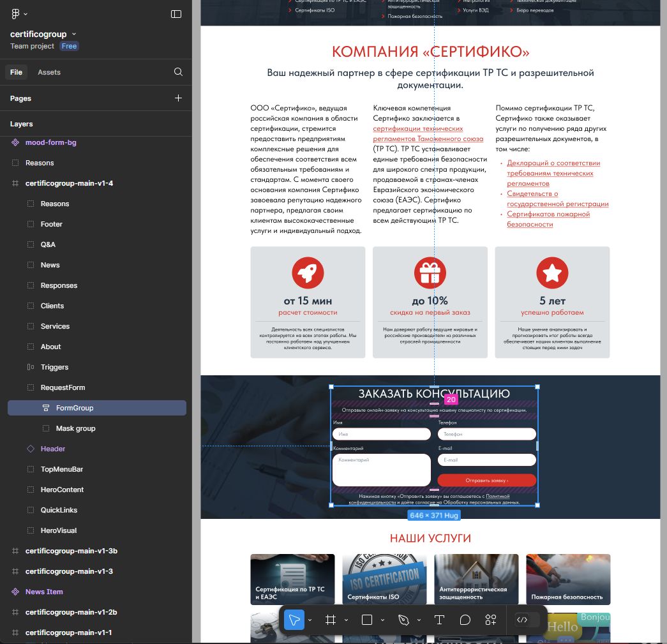Screen dimensions: 667x644
Task: Select the Footer layer
Action: (x=52, y=224)
